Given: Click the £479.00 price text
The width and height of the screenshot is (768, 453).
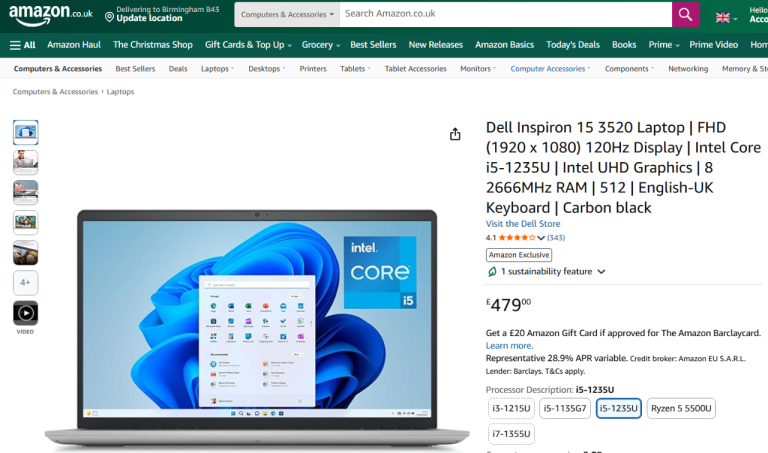Looking at the screenshot, I should 508,305.
